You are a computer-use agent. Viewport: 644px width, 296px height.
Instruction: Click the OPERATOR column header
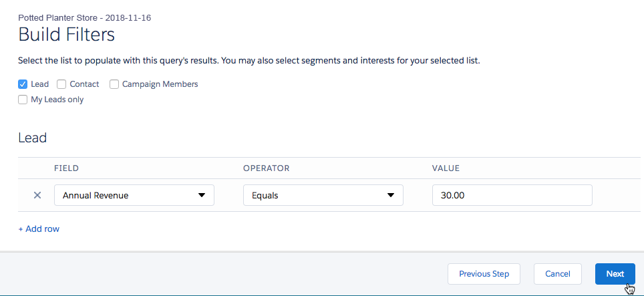click(266, 168)
